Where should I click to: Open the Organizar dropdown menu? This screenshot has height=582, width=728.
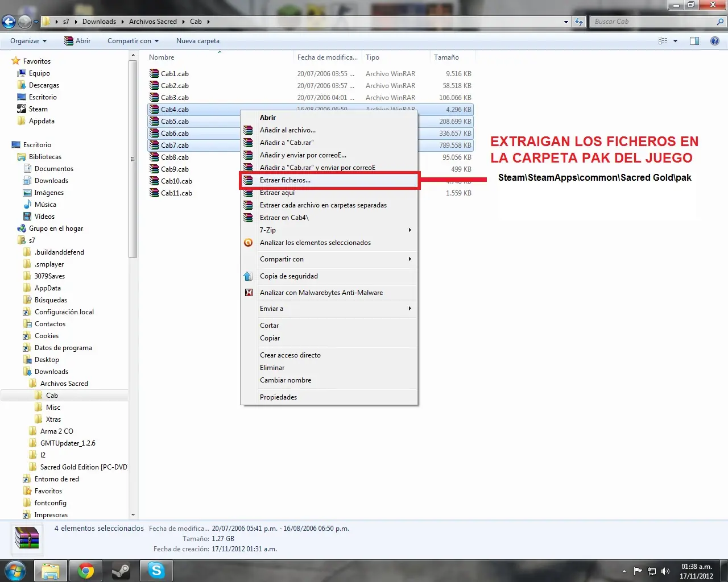(28, 41)
